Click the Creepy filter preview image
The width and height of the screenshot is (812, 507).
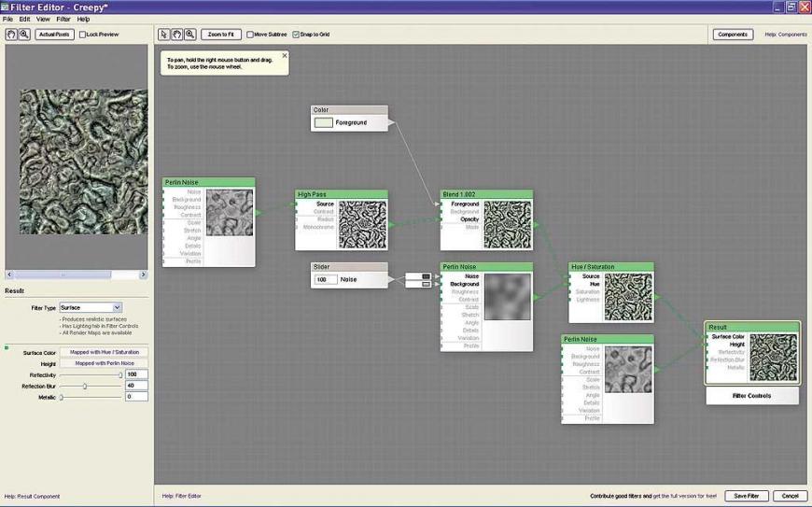coord(83,162)
